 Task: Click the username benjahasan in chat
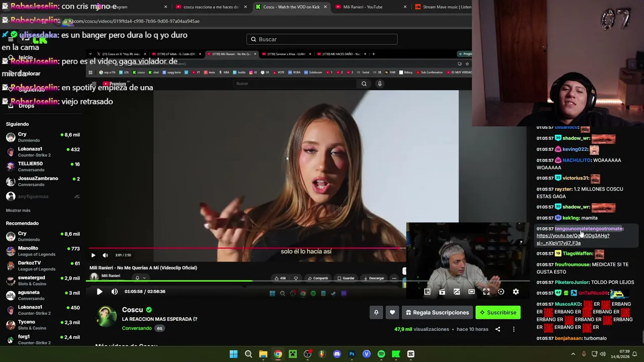(x=568, y=338)
